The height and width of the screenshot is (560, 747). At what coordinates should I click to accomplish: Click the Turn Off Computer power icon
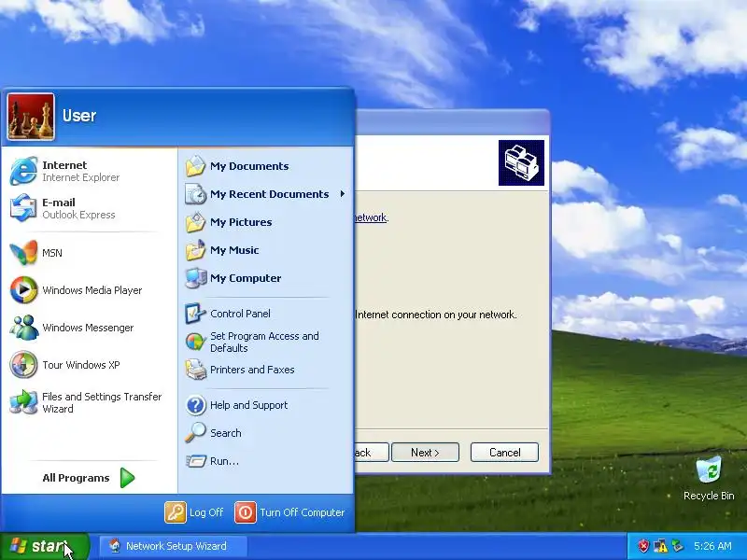246,512
